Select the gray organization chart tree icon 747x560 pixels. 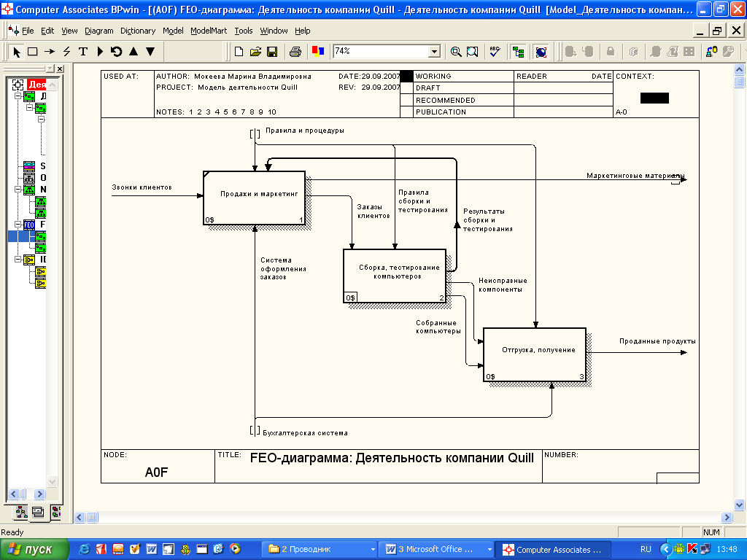[x=29, y=178]
